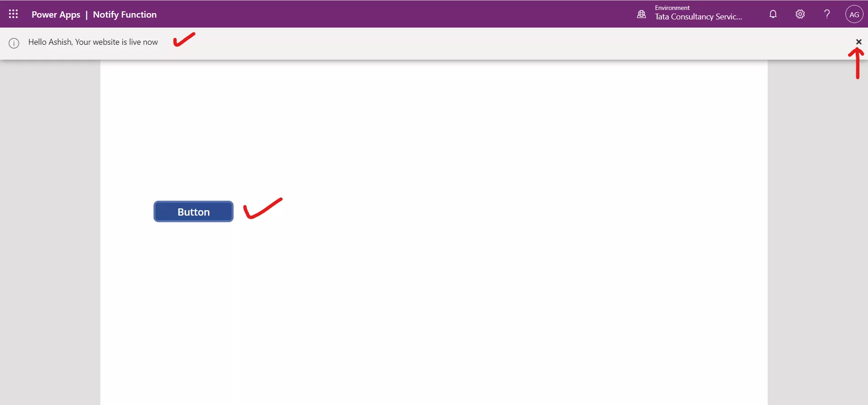Viewport: 868px width, 405px height.
Task: Click the 'Hello Ashish' notification message
Action: [93, 42]
